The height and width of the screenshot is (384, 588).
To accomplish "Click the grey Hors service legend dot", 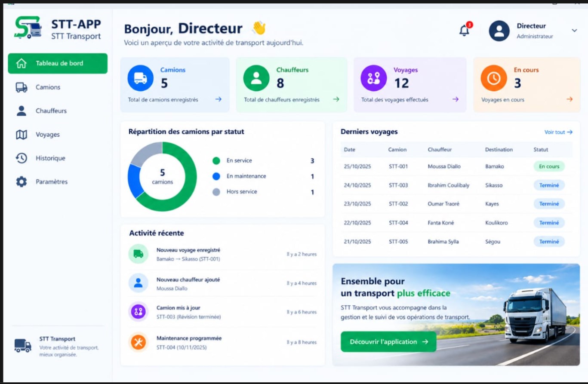I will click(216, 192).
